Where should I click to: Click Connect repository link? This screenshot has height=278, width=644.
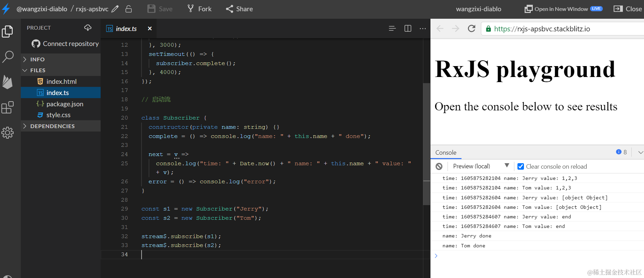(65, 44)
